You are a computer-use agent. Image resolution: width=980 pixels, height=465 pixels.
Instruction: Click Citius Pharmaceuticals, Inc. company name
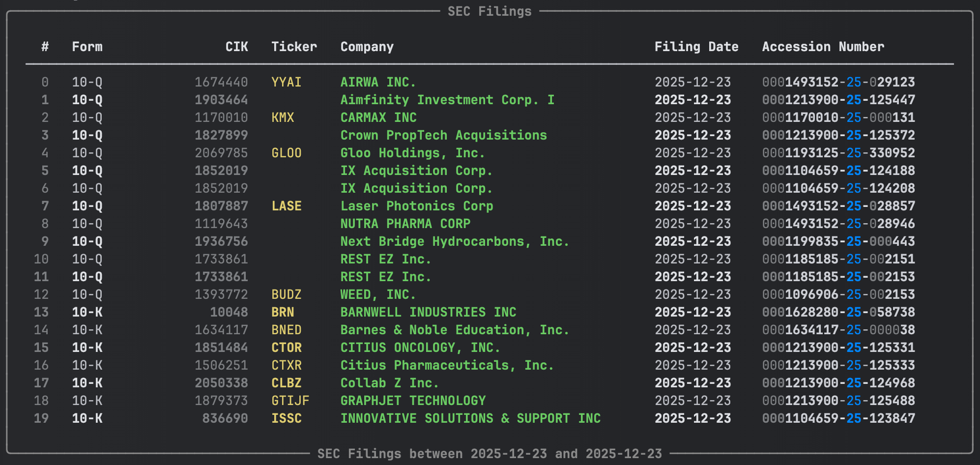pyautogui.click(x=447, y=365)
